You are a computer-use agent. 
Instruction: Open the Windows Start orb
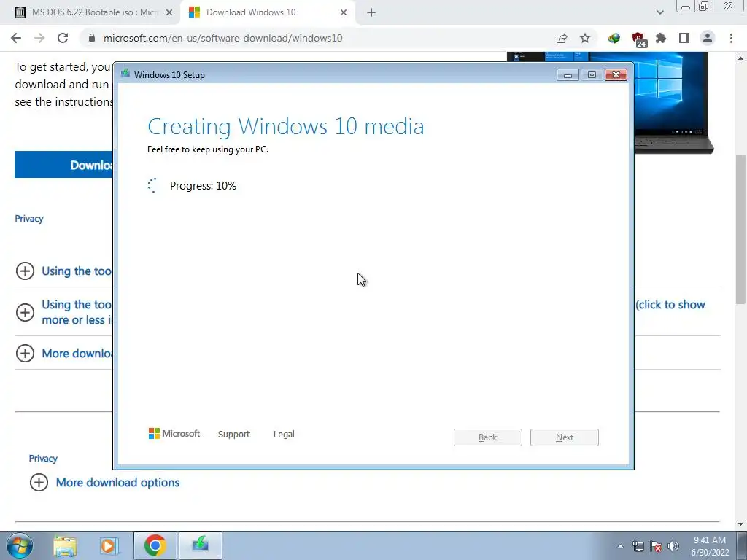pos(20,545)
